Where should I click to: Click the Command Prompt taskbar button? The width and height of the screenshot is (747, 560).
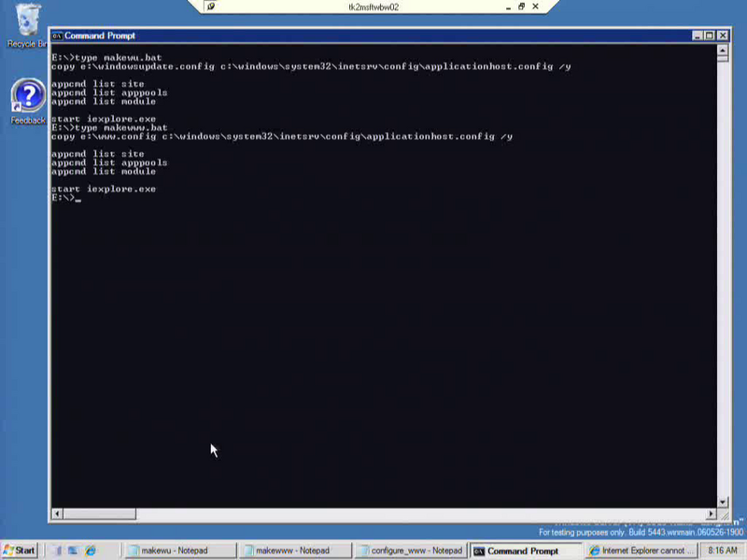coord(526,551)
